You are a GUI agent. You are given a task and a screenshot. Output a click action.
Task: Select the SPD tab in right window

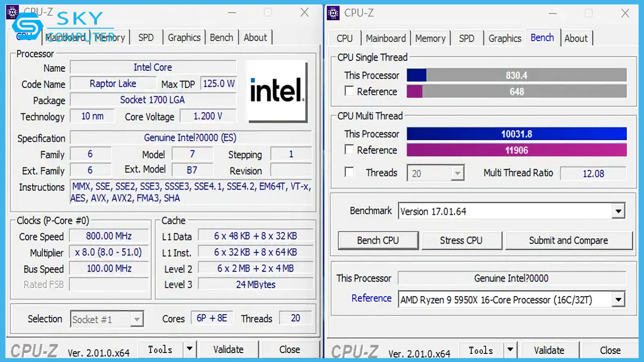pyautogui.click(x=467, y=38)
